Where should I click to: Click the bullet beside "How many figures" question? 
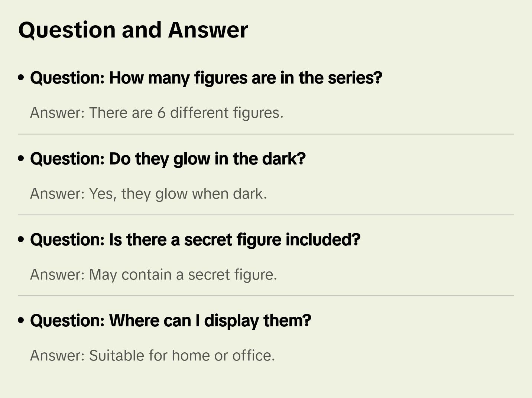21,78
